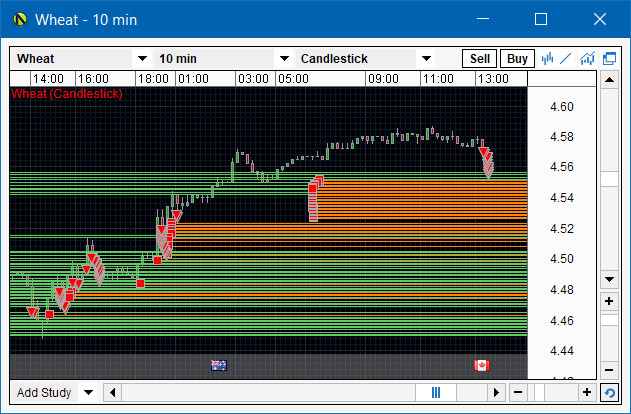Click the Buy button
The width and height of the screenshot is (631, 414).
[517, 59]
